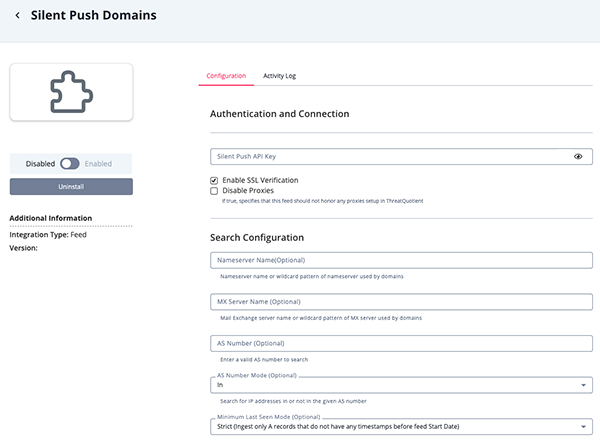Click the 'Search for IP addresses in or not' hint
Screen dimensions: 600x440
point(293,401)
